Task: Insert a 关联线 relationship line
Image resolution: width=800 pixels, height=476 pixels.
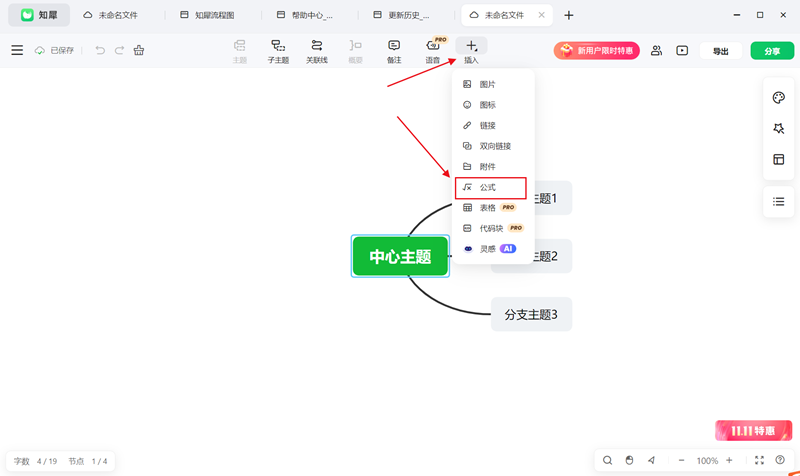Action: coord(317,52)
